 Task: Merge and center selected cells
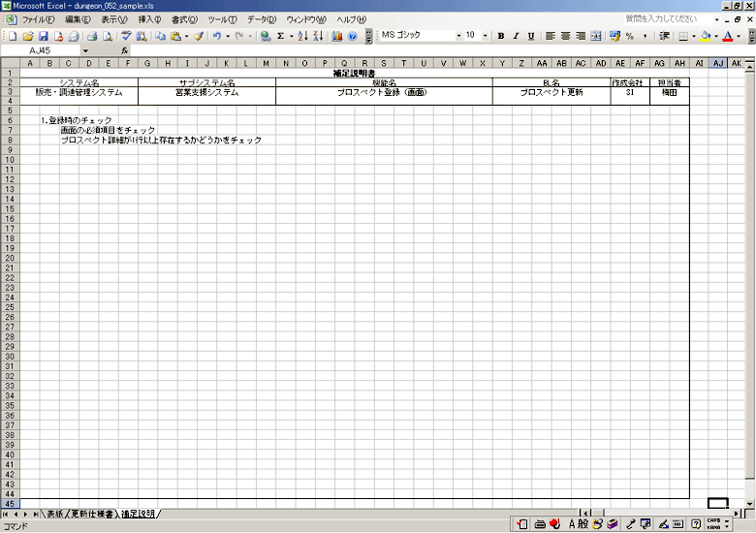click(x=596, y=36)
